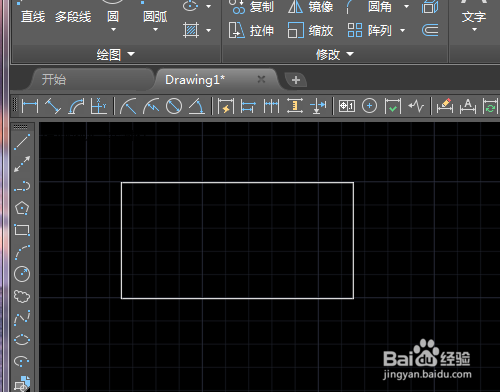The height and width of the screenshot is (392, 500).
Task: Select the white rectangle's top edge
Action: [x=237, y=182]
